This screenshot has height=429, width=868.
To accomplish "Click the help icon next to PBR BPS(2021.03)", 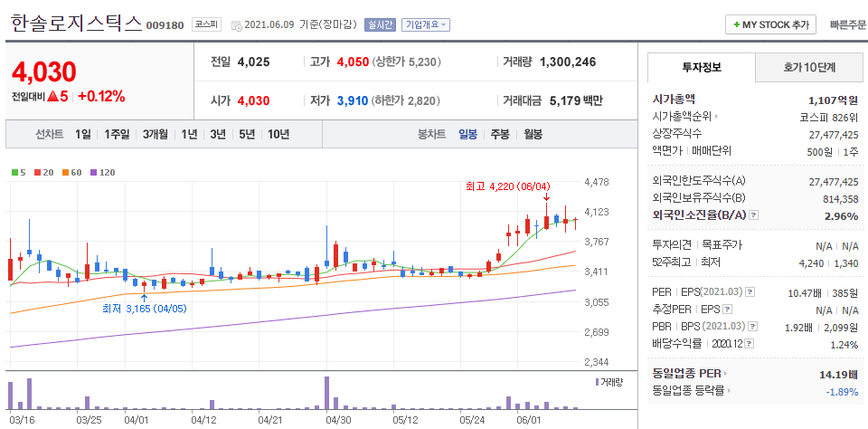I will coord(753,327).
